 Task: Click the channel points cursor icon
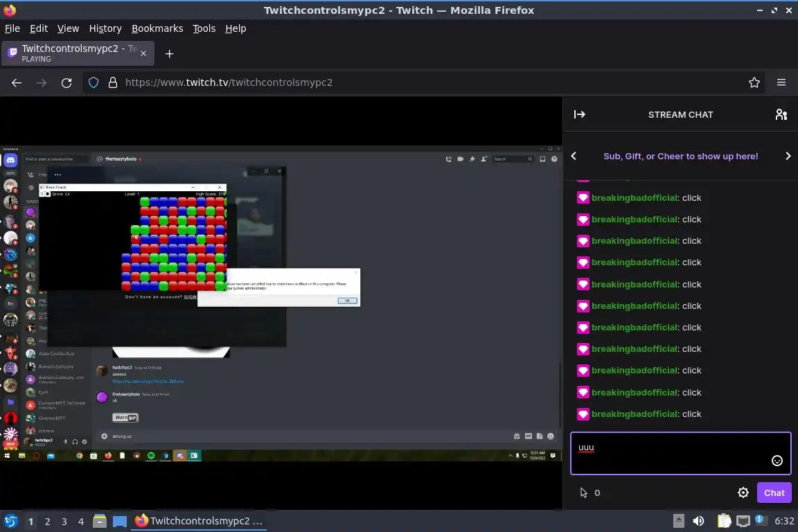pos(583,493)
